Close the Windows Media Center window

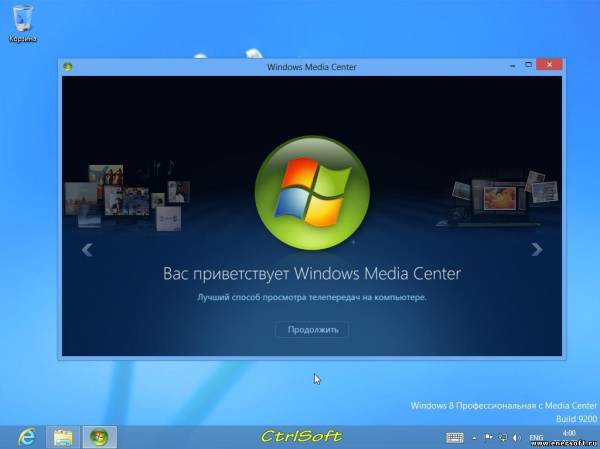pos(549,65)
